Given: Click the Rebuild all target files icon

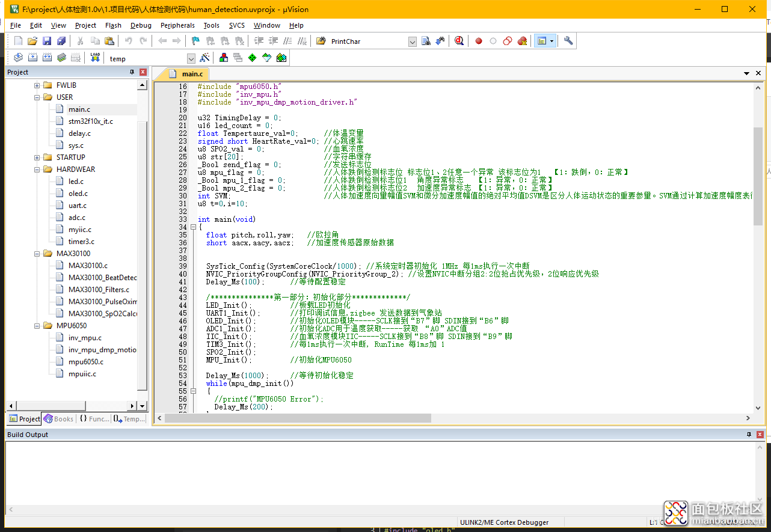Looking at the screenshot, I should 47,58.
